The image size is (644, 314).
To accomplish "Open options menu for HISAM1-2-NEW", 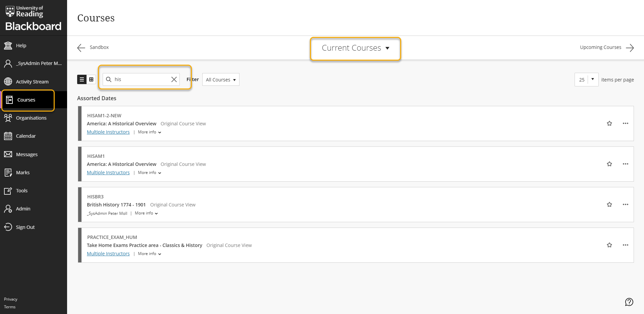I will (626, 123).
